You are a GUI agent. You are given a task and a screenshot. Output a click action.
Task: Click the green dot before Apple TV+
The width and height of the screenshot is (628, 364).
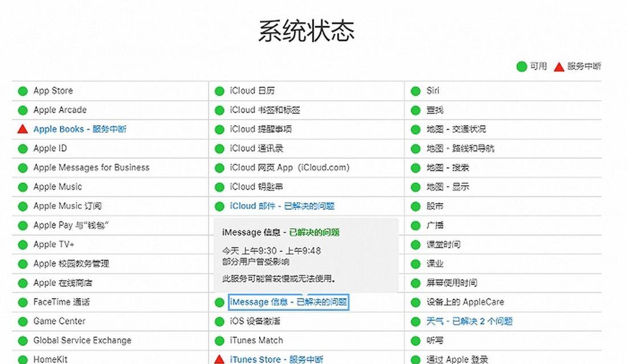point(23,245)
